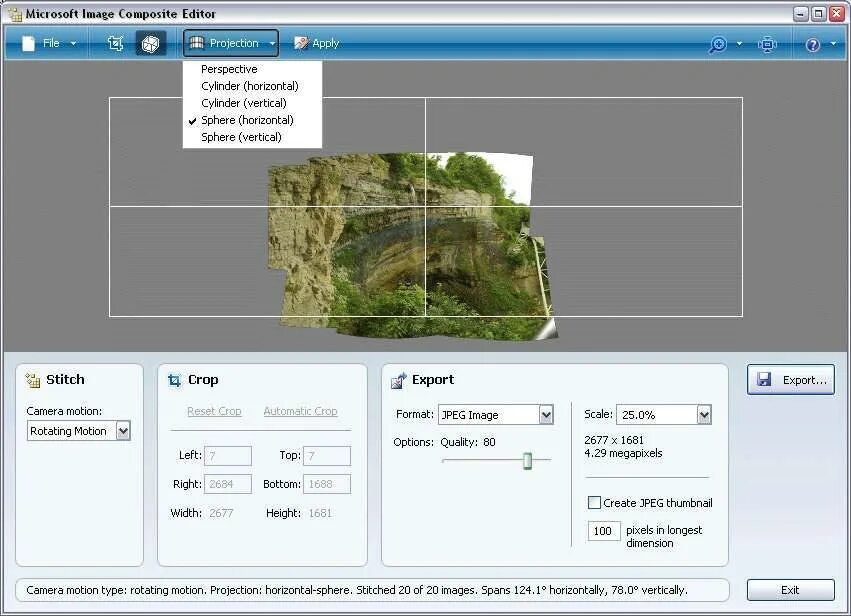Image resolution: width=851 pixels, height=616 pixels.
Task: Click the Right crop field
Action: pyautogui.click(x=228, y=484)
